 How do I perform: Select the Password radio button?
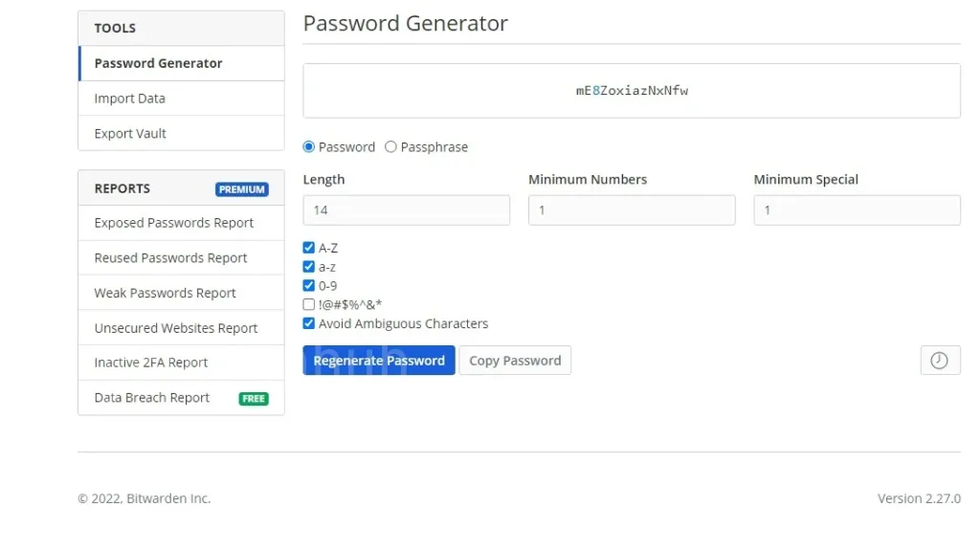pyautogui.click(x=308, y=146)
